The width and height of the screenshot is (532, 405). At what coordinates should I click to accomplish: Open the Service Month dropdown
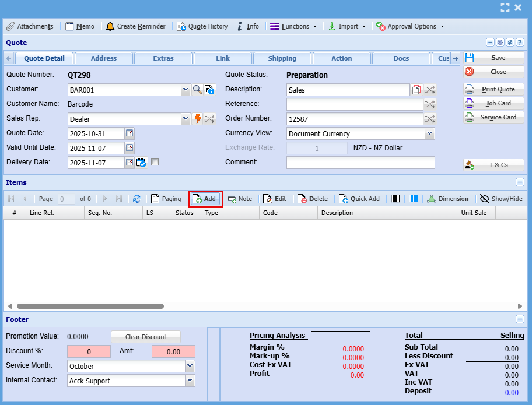(190, 367)
